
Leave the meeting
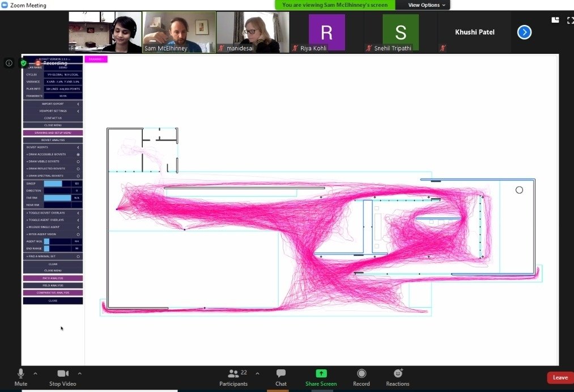click(560, 377)
